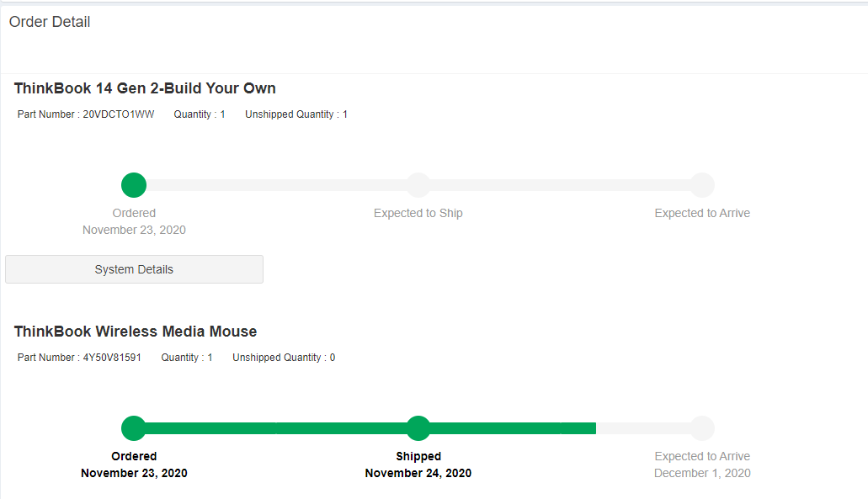Click the Shipped November 24, 2020 label
This screenshot has height=499, width=868.
pyautogui.click(x=418, y=464)
